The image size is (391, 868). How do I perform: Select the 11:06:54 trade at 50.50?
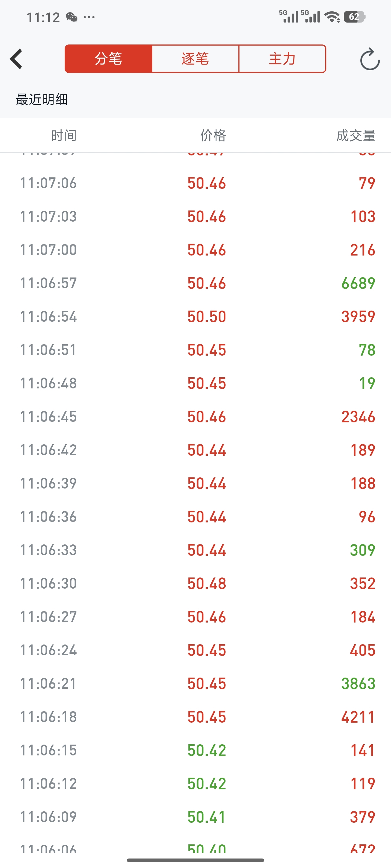[196, 316]
